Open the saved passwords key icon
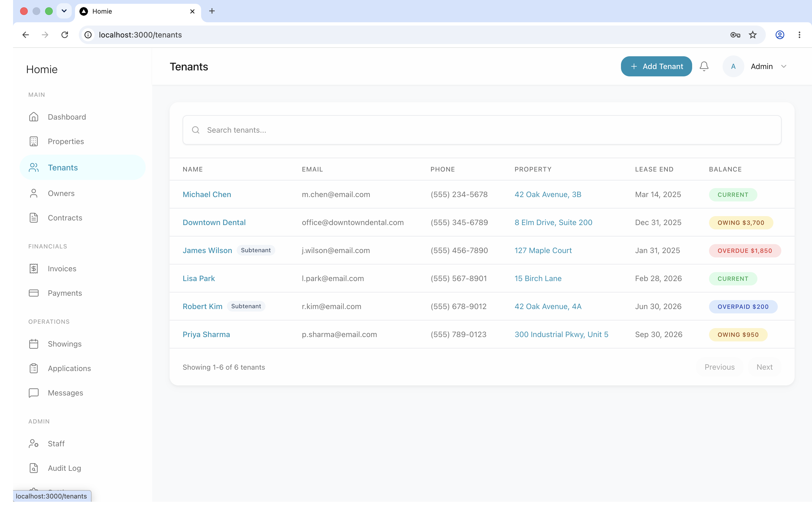Image resolution: width=812 pixels, height=517 pixels. click(735, 35)
